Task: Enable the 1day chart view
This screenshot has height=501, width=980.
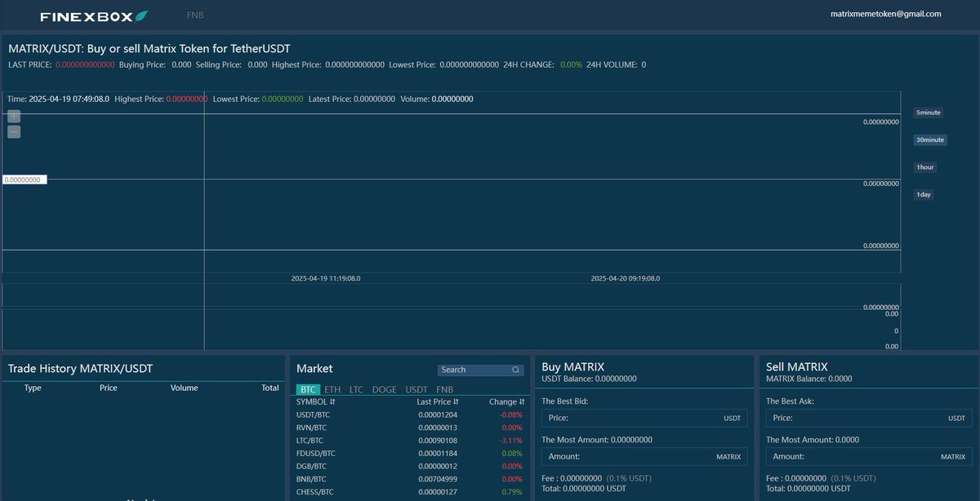Action: point(923,194)
